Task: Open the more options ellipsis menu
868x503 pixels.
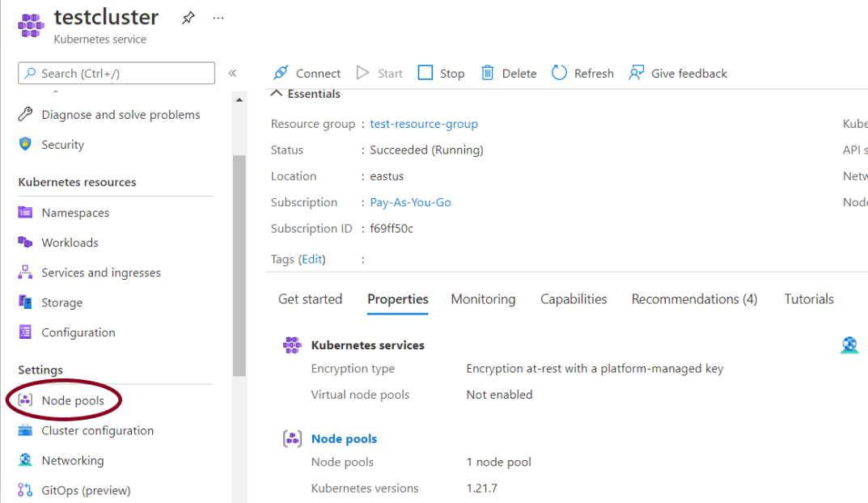Action: click(218, 18)
